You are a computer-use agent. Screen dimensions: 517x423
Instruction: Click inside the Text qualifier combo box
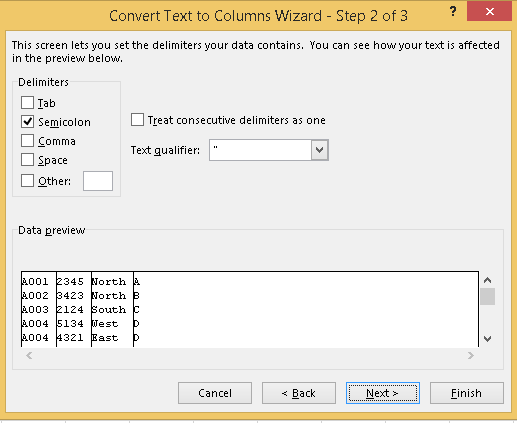click(260, 150)
